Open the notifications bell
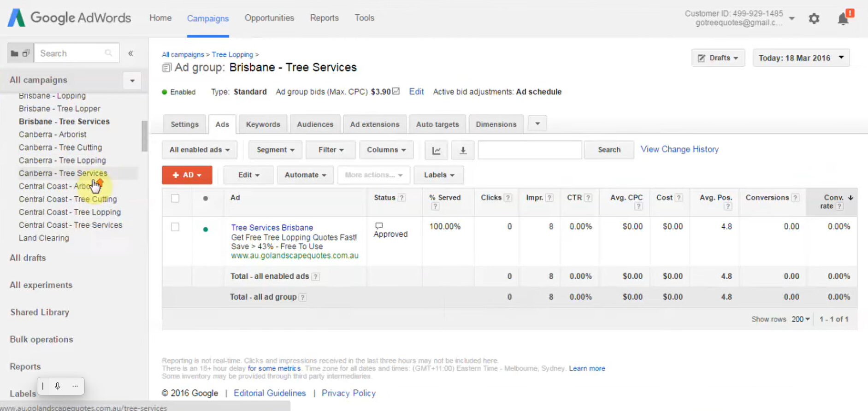The image size is (868, 411). 844,19
